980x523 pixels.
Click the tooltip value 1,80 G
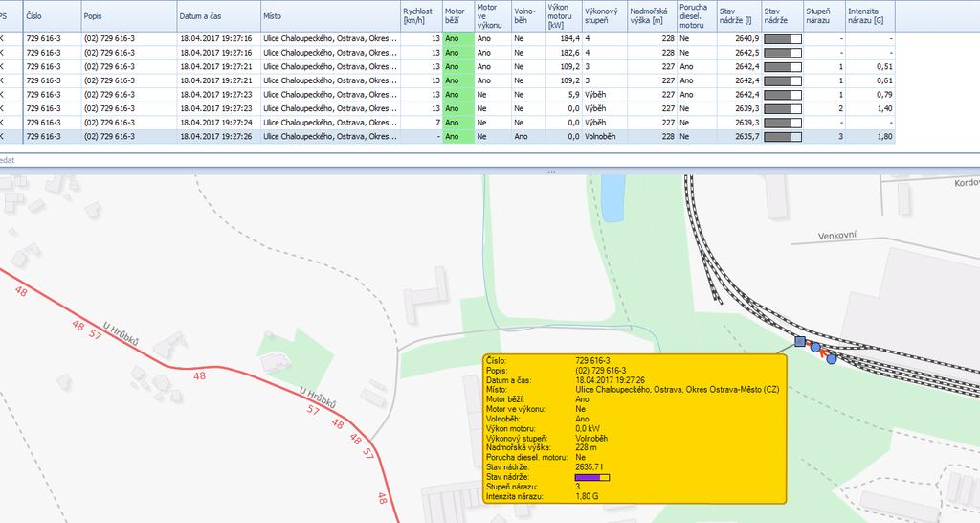tap(587, 497)
